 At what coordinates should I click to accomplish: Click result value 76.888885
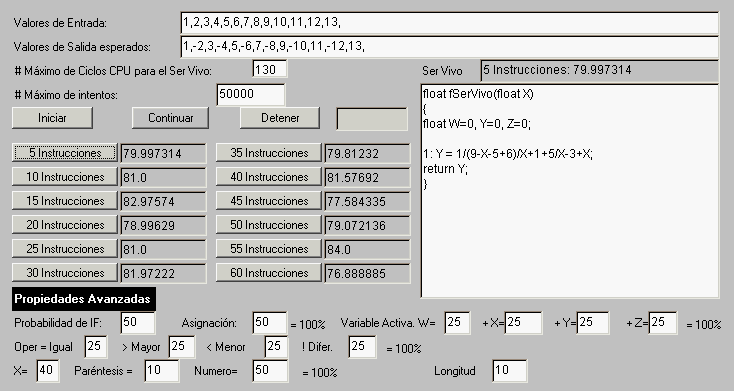point(367,273)
